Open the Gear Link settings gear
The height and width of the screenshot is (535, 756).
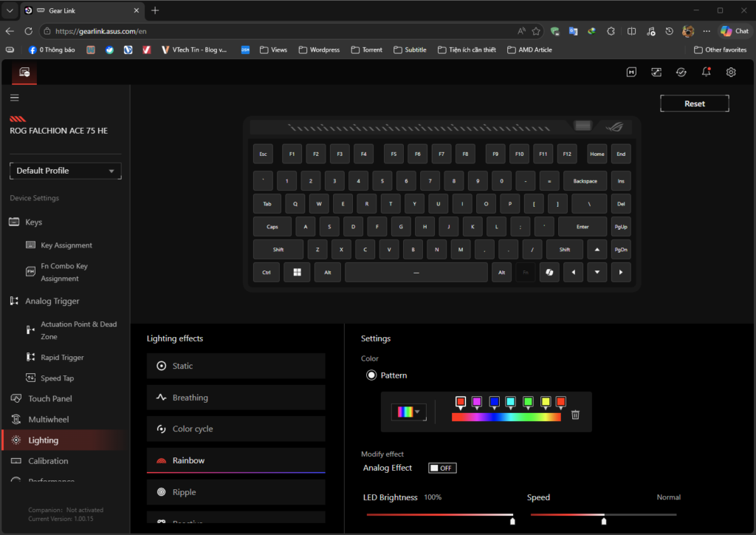pos(731,72)
